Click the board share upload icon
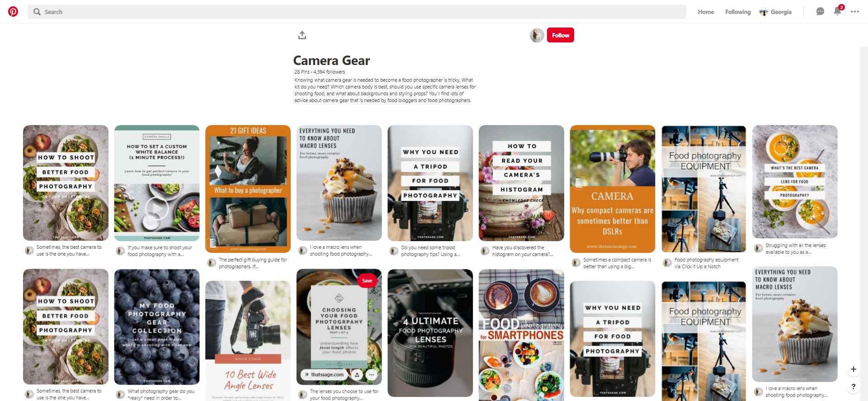The width and height of the screenshot is (868, 401). tap(302, 35)
